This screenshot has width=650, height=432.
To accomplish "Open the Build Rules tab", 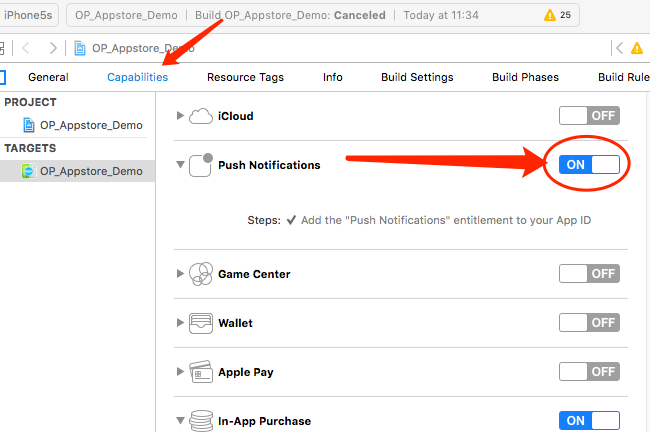I will pyautogui.click(x=623, y=77).
